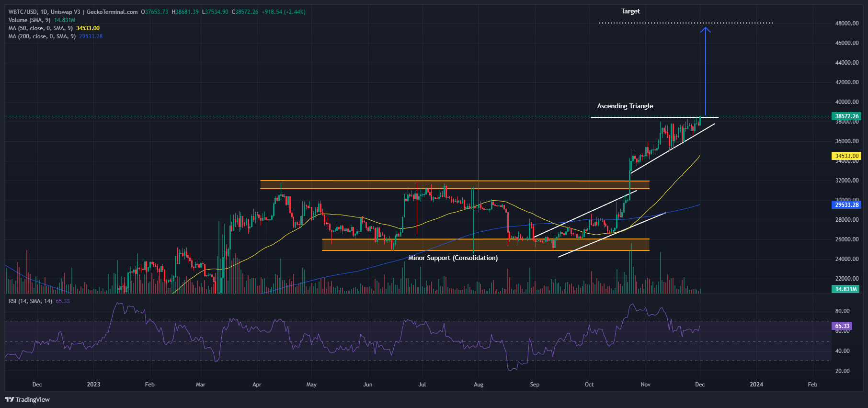
Task: Click the 36000.00 price axis label
Action: [x=847, y=141]
